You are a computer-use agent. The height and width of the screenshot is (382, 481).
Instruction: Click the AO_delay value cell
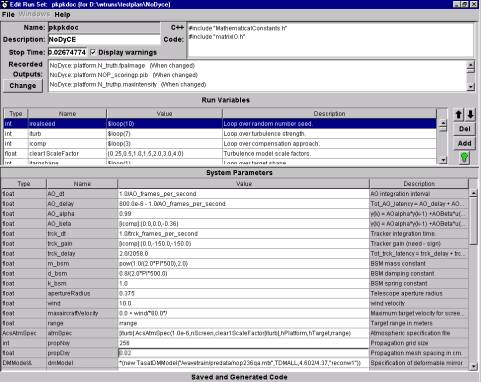pyautogui.click(x=244, y=204)
